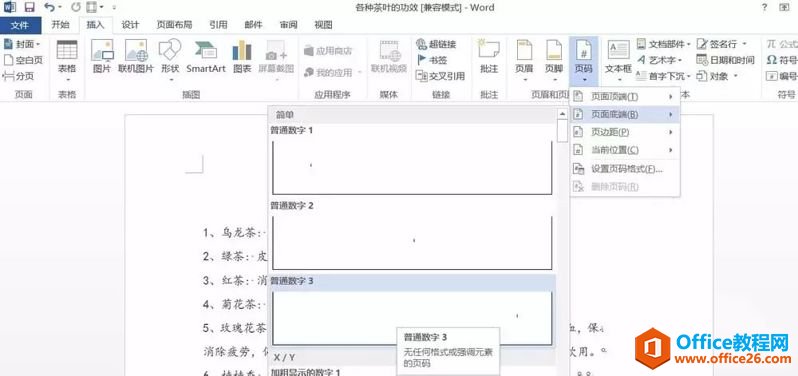Screen dimensions: 798x376
Task: Open the Store apps (应用商店) button
Action: [329, 51]
